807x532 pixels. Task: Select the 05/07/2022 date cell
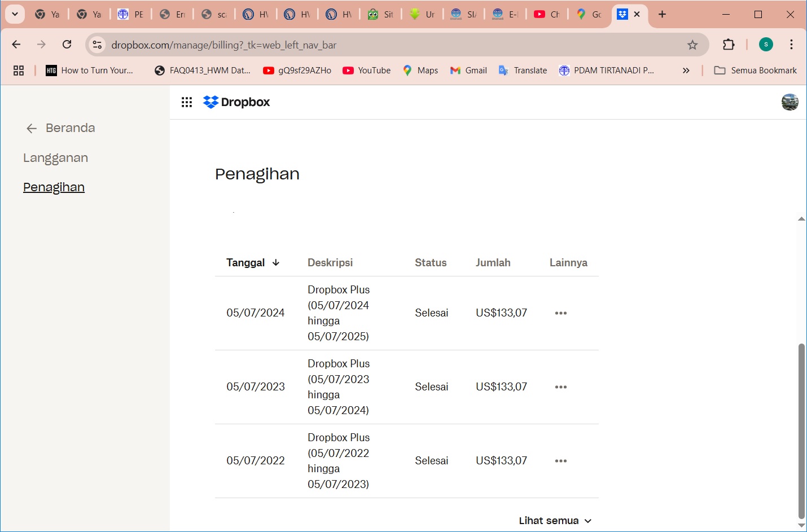[x=255, y=461]
